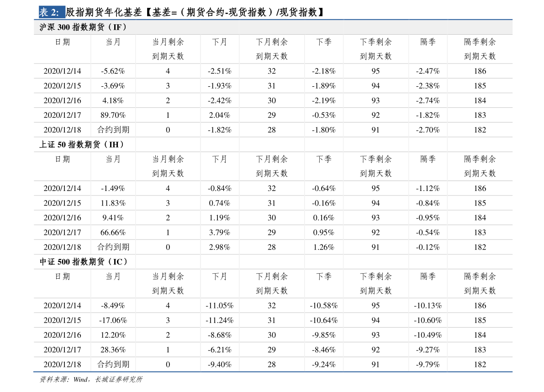Select the fifth column's top header cell
The width and height of the screenshot is (544, 392).
pyautogui.click(x=272, y=49)
